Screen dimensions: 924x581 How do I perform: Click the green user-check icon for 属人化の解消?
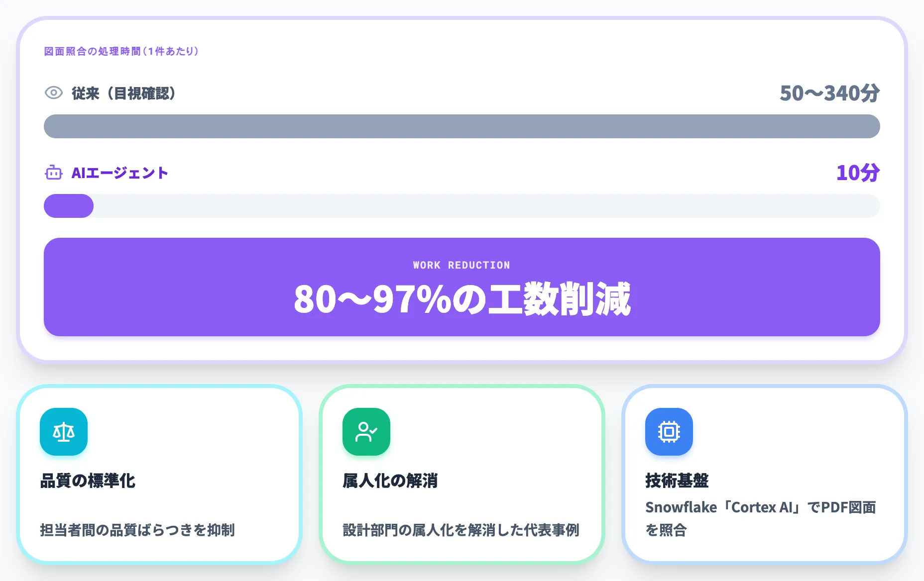366,432
